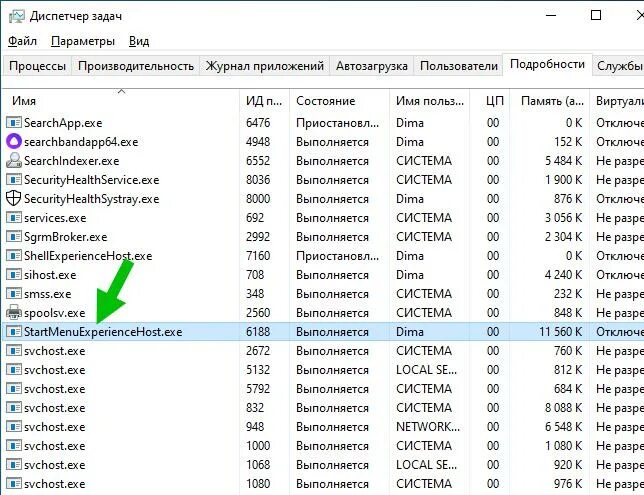Click PID value 6476
The width and height of the screenshot is (644, 495).
[258, 122]
